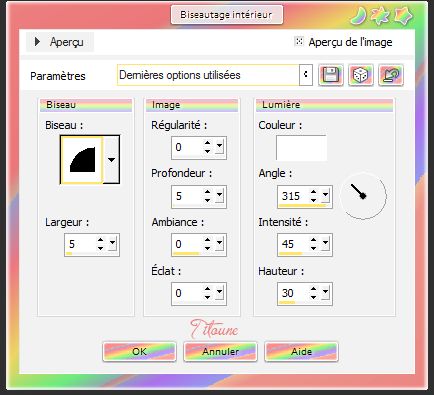Click the moon icon in title bar
The height and width of the screenshot is (395, 434).
359,16
